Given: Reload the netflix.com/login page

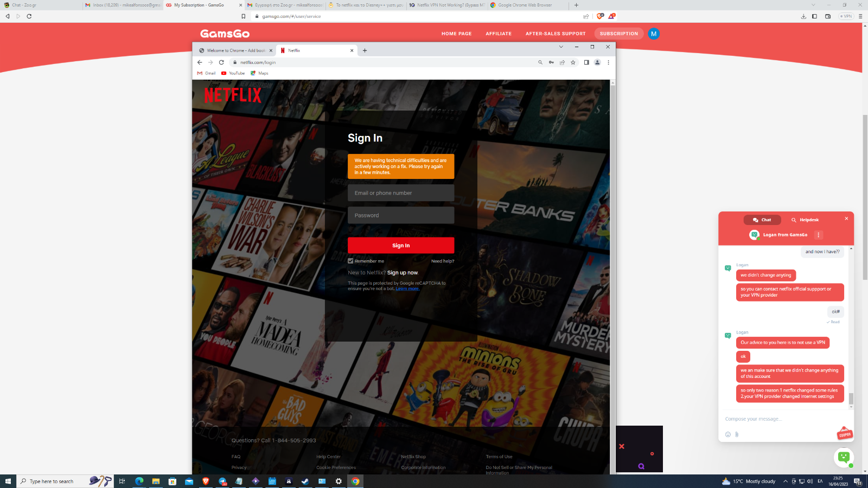Looking at the screenshot, I should [221, 62].
